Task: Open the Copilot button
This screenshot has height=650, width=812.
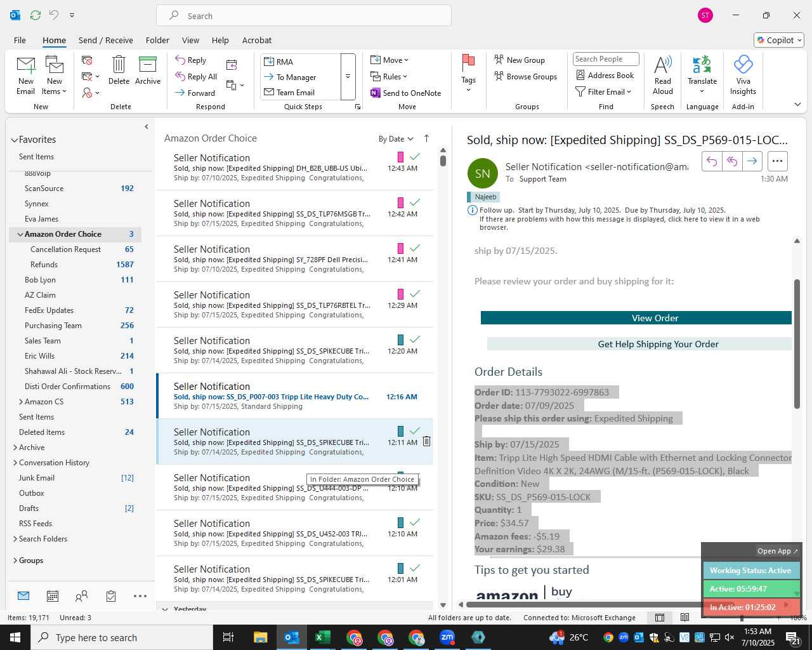Action: [x=779, y=40]
